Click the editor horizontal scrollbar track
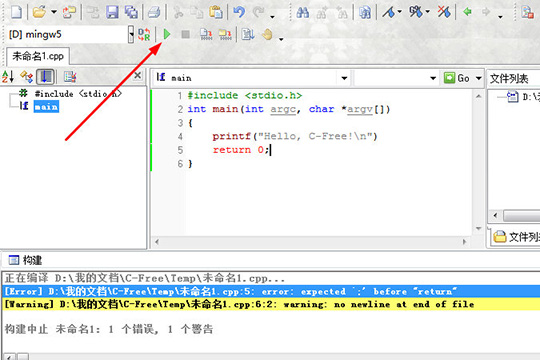Screen dimensions: 540x360 [x=311, y=242]
